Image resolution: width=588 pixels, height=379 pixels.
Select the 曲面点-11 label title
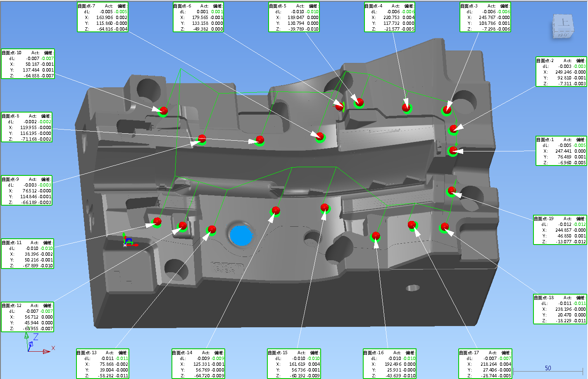(12, 242)
